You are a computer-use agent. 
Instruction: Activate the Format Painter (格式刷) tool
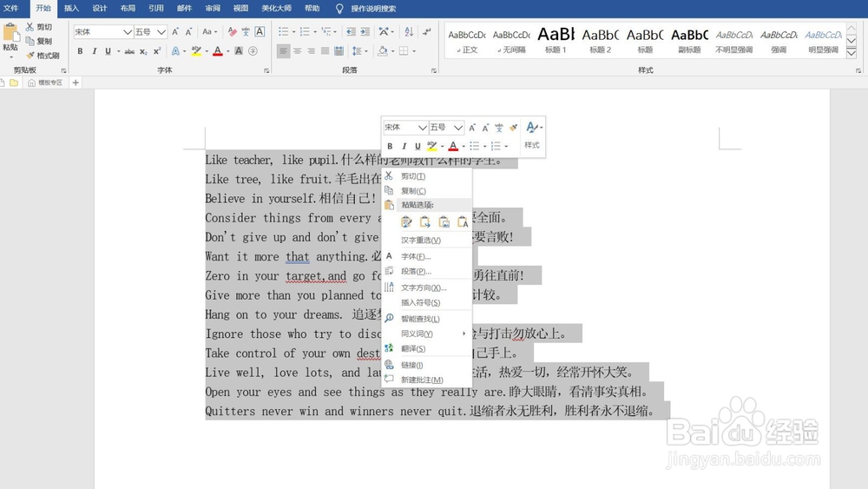pyautogui.click(x=42, y=56)
